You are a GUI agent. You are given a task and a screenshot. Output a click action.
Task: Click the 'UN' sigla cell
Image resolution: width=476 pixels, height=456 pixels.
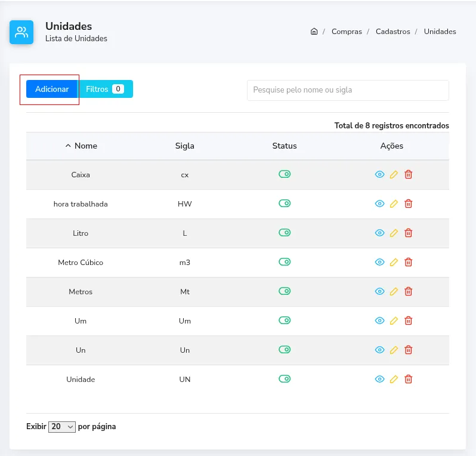click(184, 380)
